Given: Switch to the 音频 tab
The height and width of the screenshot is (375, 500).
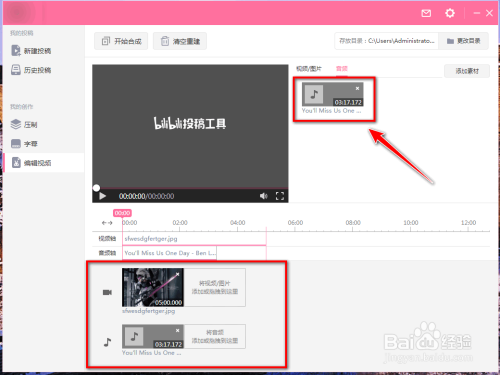Looking at the screenshot, I should click(342, 69).
